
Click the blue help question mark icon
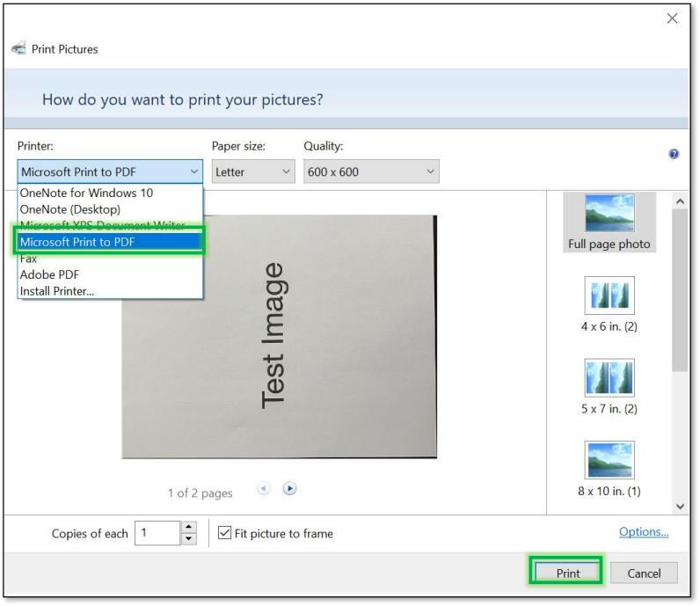click(x=674, y=154)
